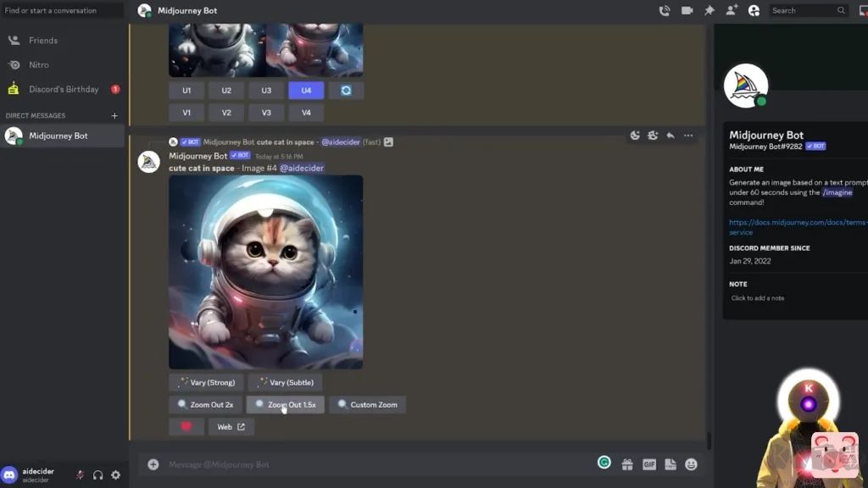
Task: Select Midjourney Bot direct message
Action: pyautogui.click(x=58, y=136)
